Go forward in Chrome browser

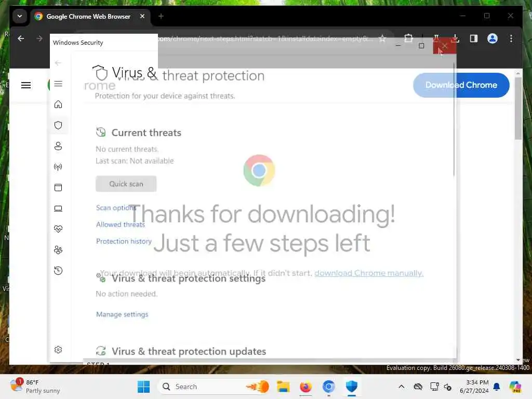(x=39, y=38)
